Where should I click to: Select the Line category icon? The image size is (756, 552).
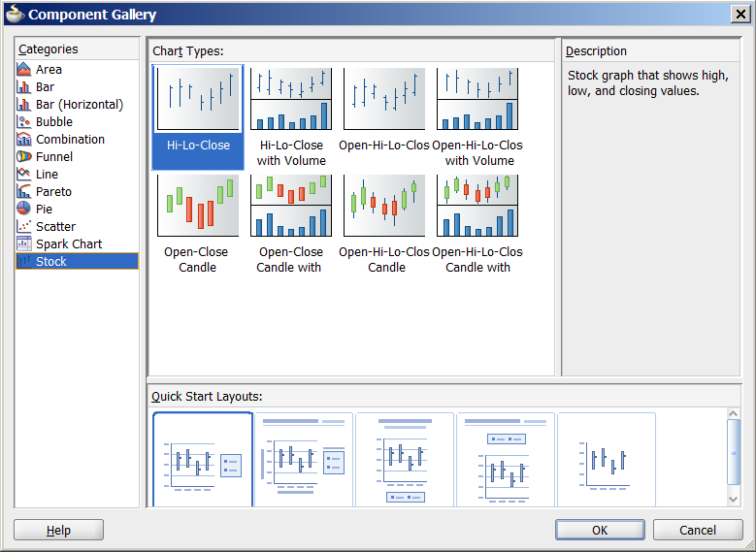pyautogui.click(x=23, y=174)
